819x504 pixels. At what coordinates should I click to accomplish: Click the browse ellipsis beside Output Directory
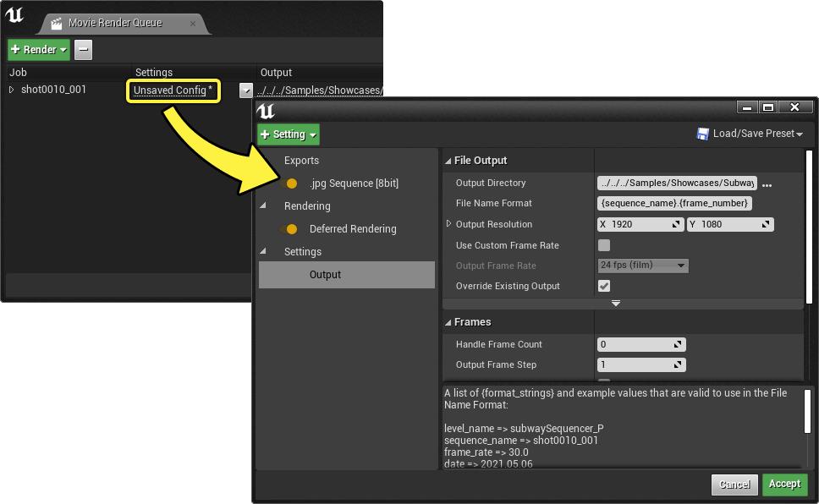[767, 184]
